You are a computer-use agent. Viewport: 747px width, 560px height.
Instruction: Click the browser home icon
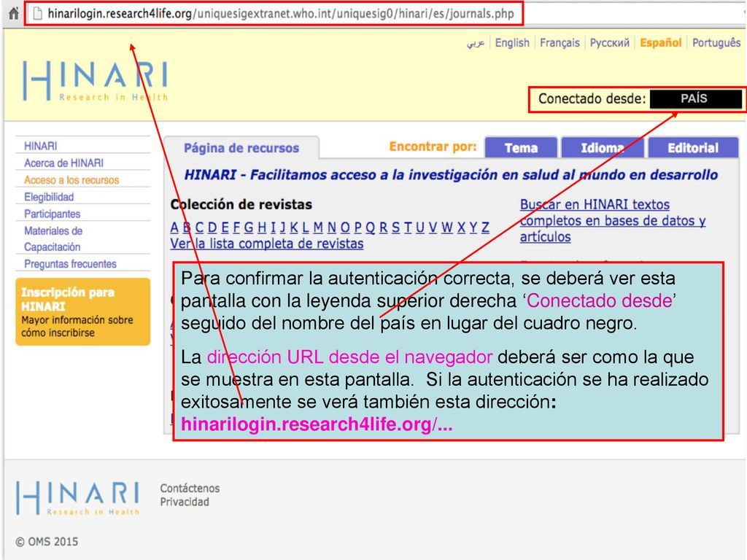click(x=14, y=13)
